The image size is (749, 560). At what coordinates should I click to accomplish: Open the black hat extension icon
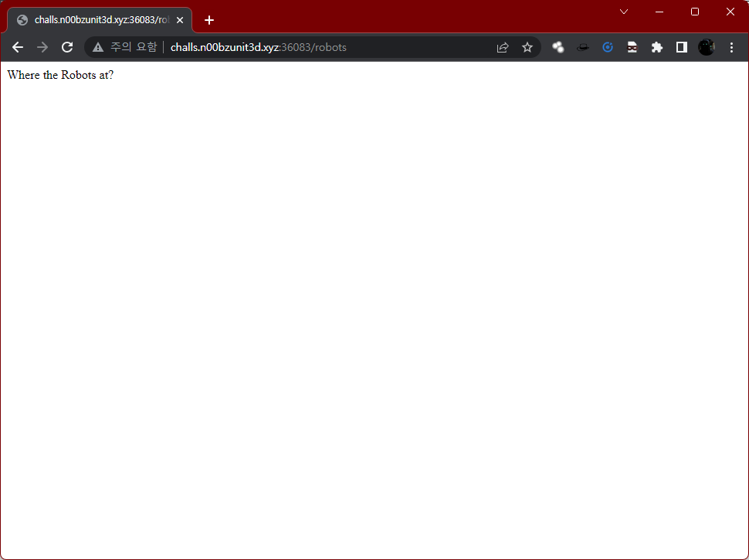pyautogui.click(x=583, y=47)
